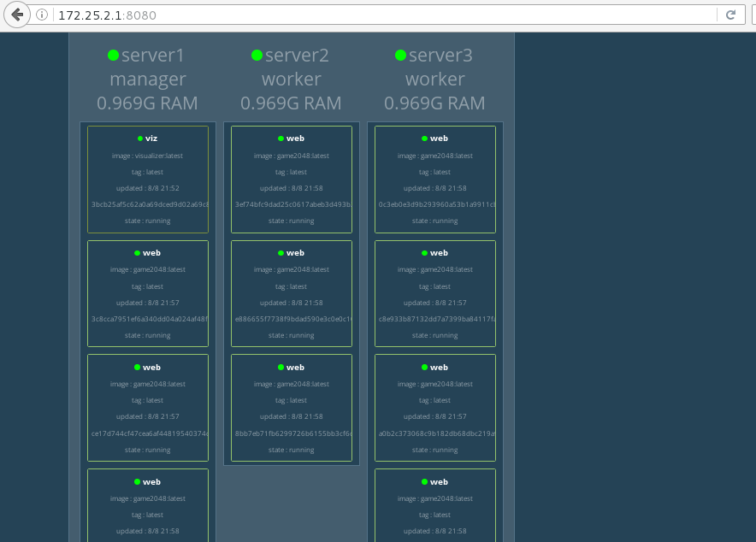Select the viz service title
756x542 pixels.
(151, 138)
